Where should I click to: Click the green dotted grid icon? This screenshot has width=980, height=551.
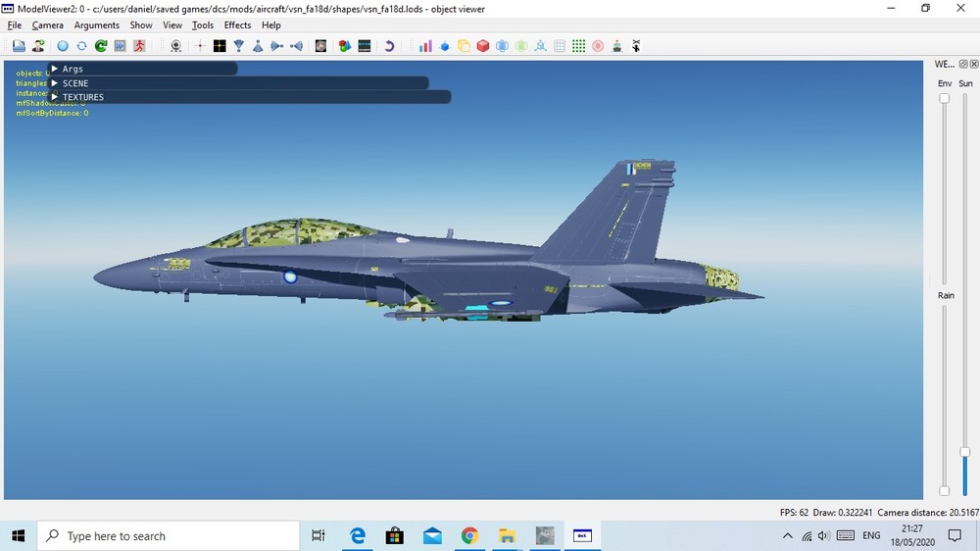(579, 46)
